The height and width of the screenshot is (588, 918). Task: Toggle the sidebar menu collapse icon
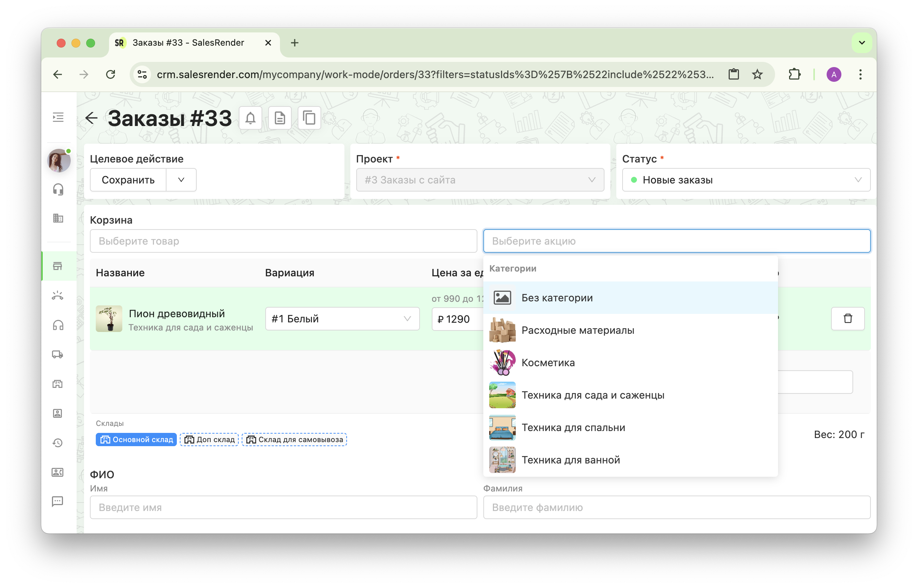58,118
